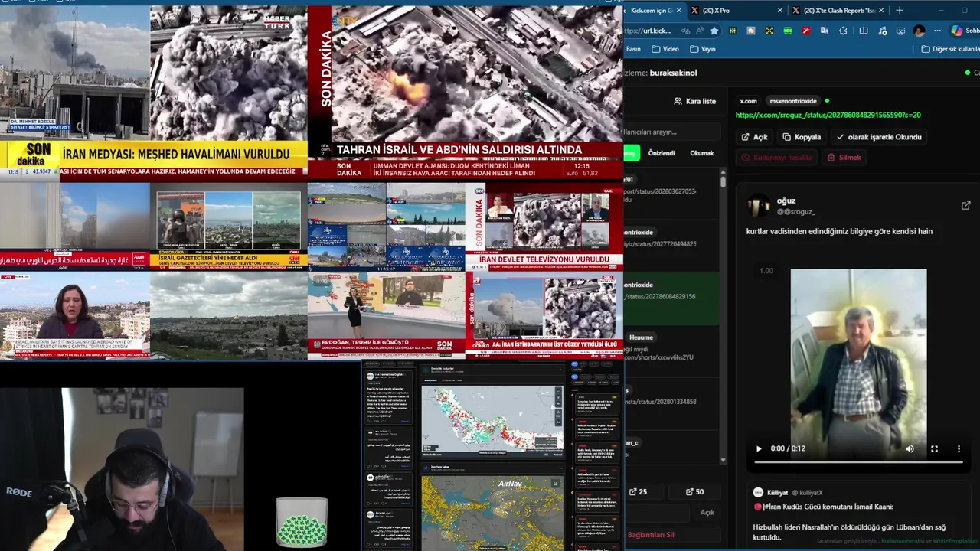Open video more options menu
The image size is (980, 551).
[x=958, y=448]
